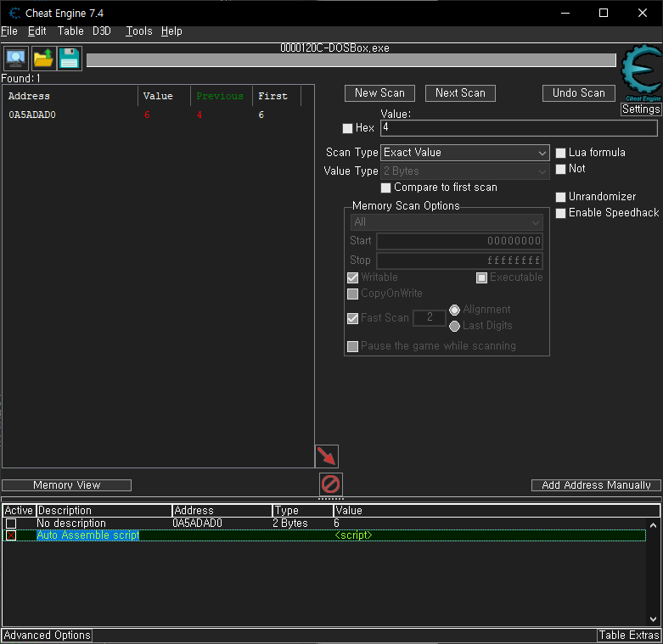Open Advanced Options
This screenshot has height=644, width=663.
(47, 636)
